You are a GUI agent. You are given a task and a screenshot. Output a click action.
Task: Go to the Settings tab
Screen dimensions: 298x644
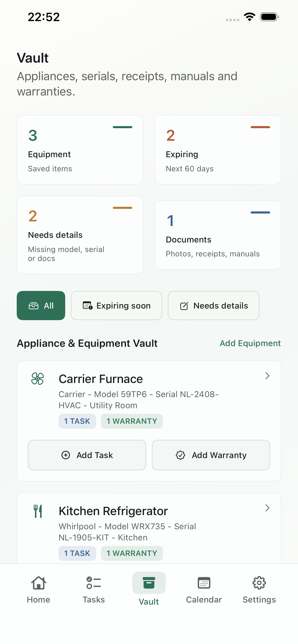pyautogui.click(x=259, y=590)
